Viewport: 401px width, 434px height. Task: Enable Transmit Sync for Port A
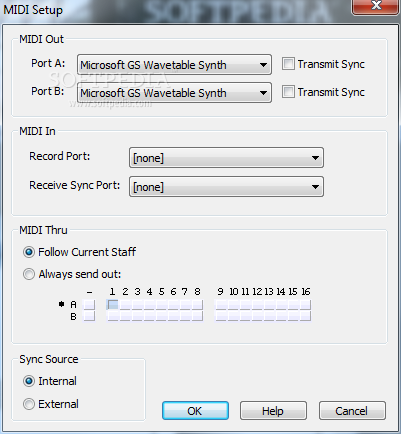point(288,64)
